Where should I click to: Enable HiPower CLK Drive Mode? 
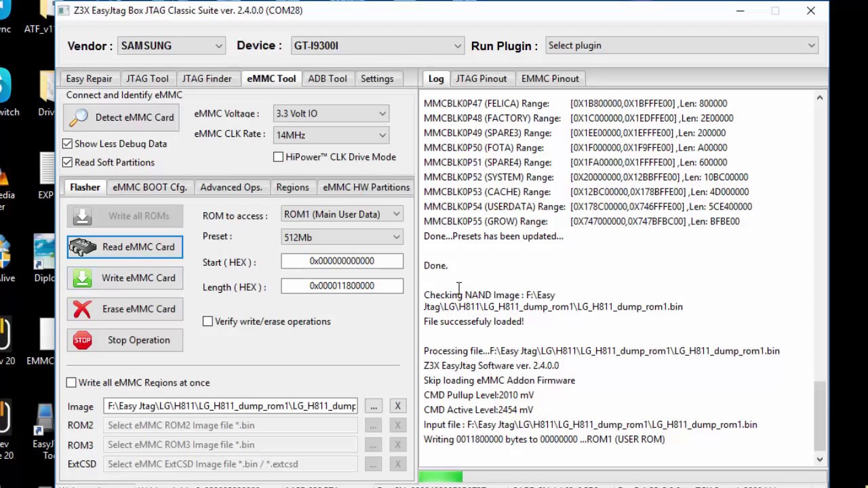coord(278,157)
